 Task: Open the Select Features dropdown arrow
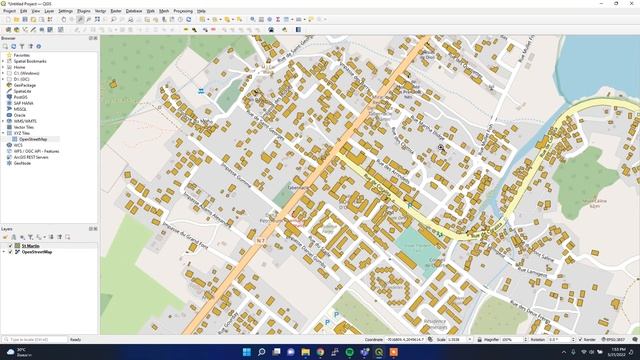[x=208, y=19]
